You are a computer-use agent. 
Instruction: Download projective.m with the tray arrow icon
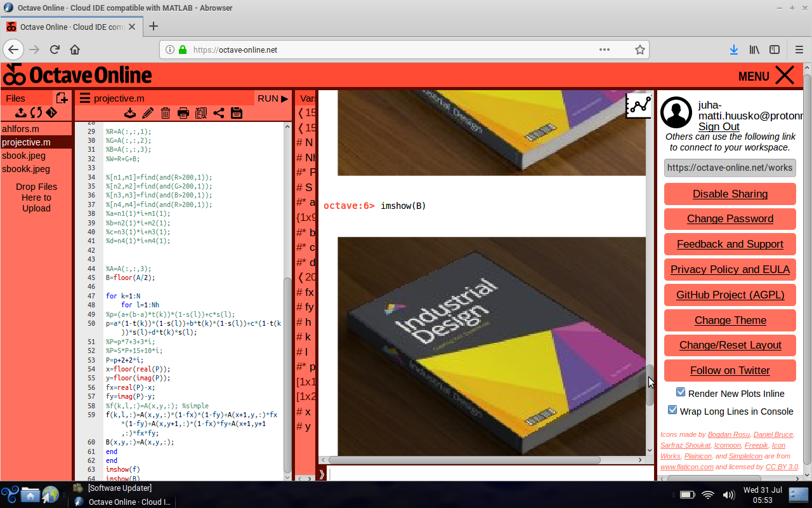pos(130,113)
